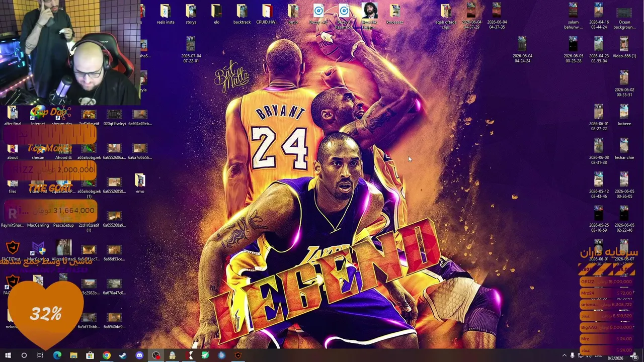Click the Cortana search circle on taskbar

[x=24, y=355]
